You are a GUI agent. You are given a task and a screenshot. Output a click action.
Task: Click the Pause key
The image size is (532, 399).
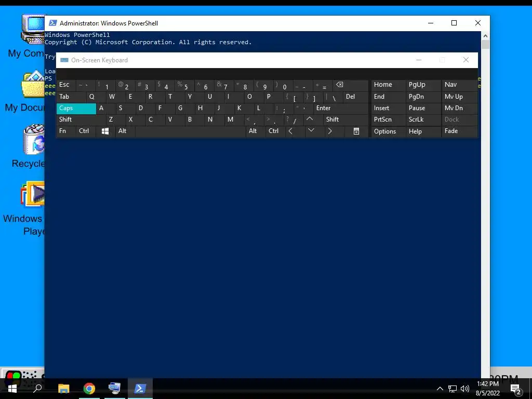point(423,108)
